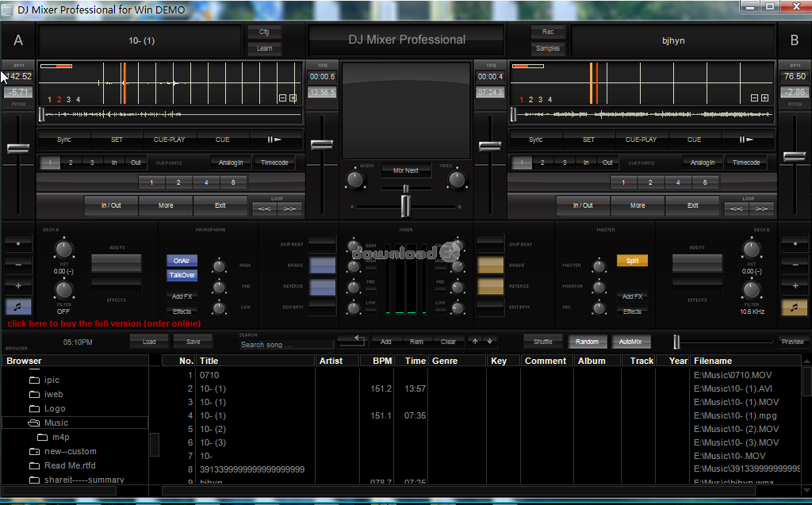Image resolution: width=812 pixels, height=505 pixels.
Task: Click deck A play/pause button
Action: (275, 140)
